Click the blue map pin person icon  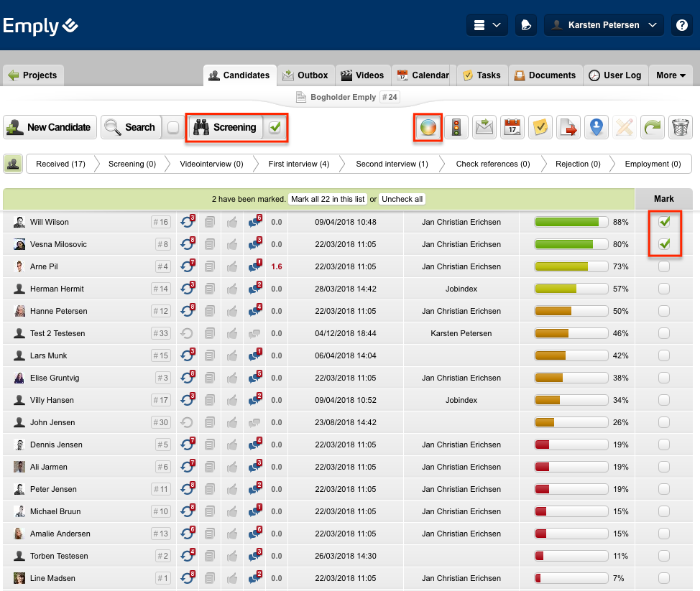point(596,128)
